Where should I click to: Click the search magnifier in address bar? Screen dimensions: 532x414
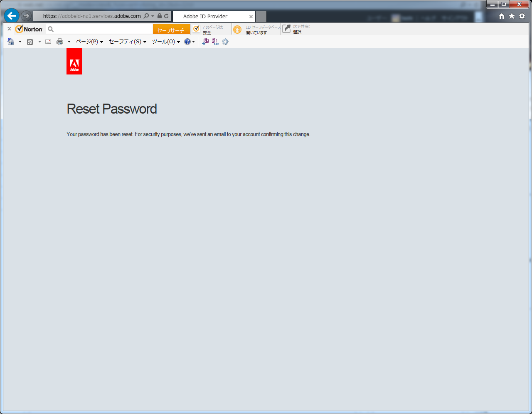(146, 16)
